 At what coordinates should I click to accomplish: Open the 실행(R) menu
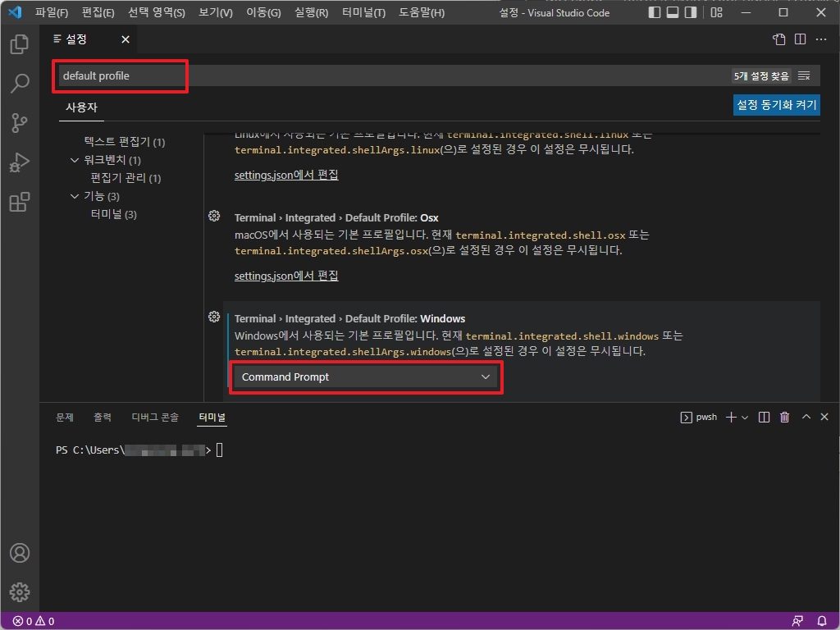[311, 12]
